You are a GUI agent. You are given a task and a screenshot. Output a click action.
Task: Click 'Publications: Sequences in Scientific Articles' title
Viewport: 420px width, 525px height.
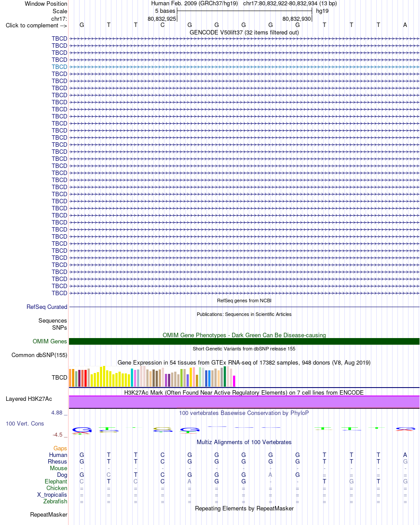[244, 314]
